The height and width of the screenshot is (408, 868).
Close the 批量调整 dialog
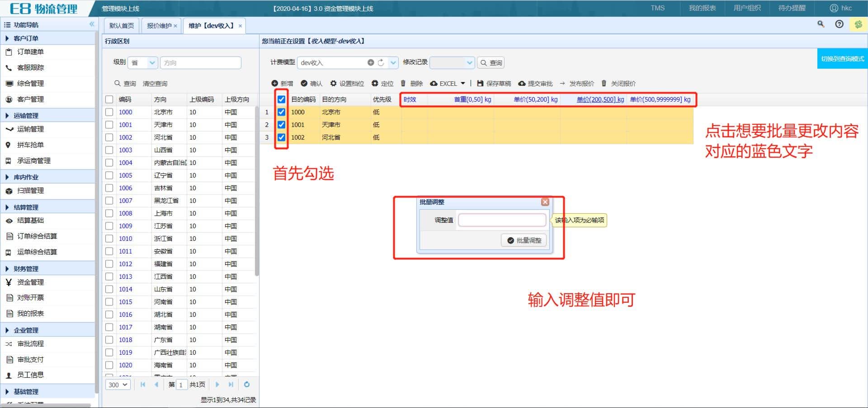click(x=545, y=202)
